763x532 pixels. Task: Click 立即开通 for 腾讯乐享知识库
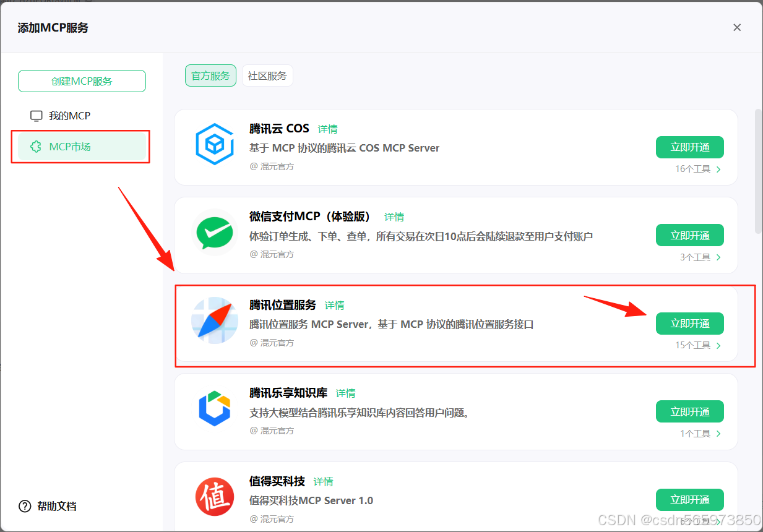(690, 411)
